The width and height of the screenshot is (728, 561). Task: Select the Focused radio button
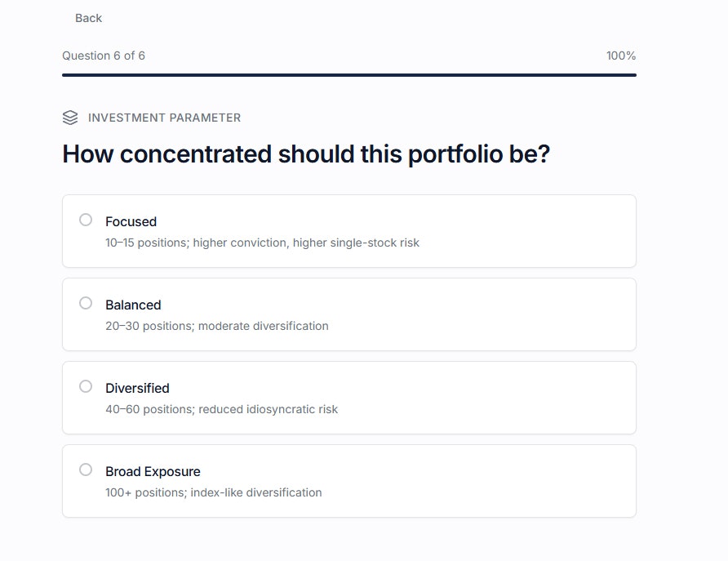coord(86,220)
